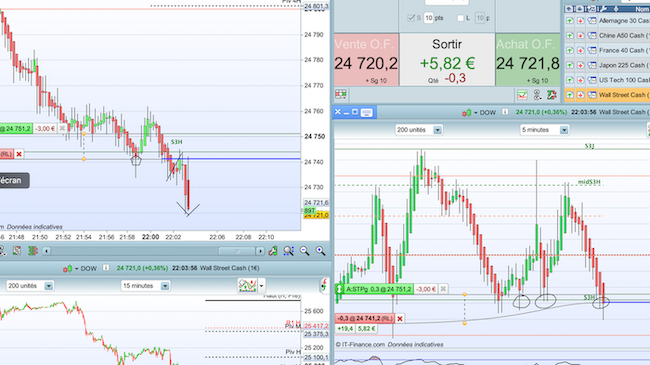Open the order panel layout grid icon
The height and width of the screenshot is (365, 650).
point(341,95)
